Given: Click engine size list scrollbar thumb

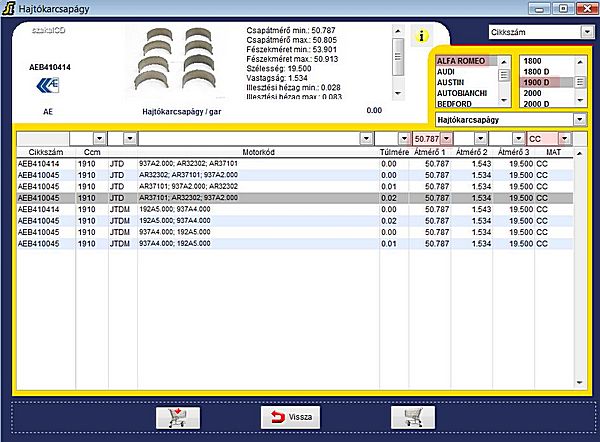Looking at the screenshot, I should 580,82.
